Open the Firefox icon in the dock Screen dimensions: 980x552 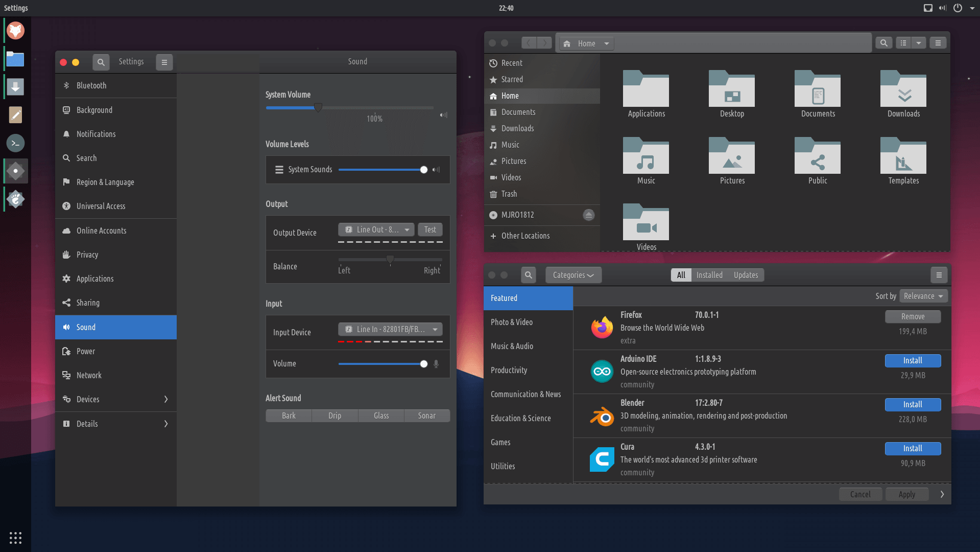click(15, 31)
